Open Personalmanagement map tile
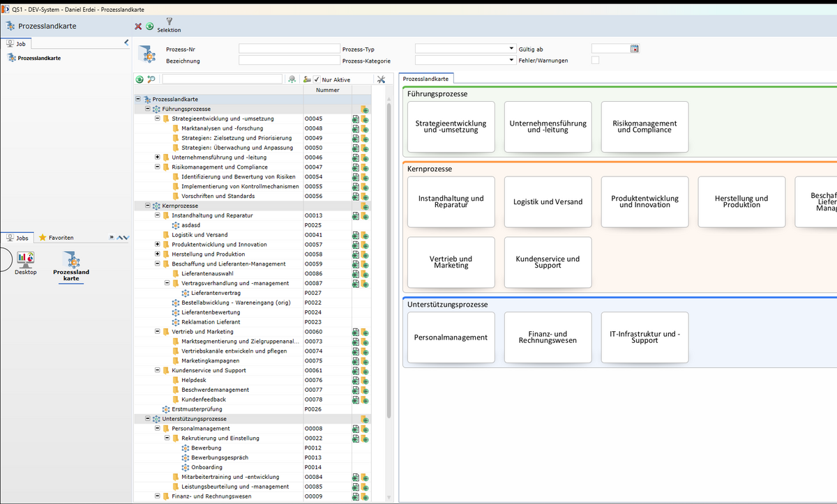837x504 pixels. pos(451,337)
